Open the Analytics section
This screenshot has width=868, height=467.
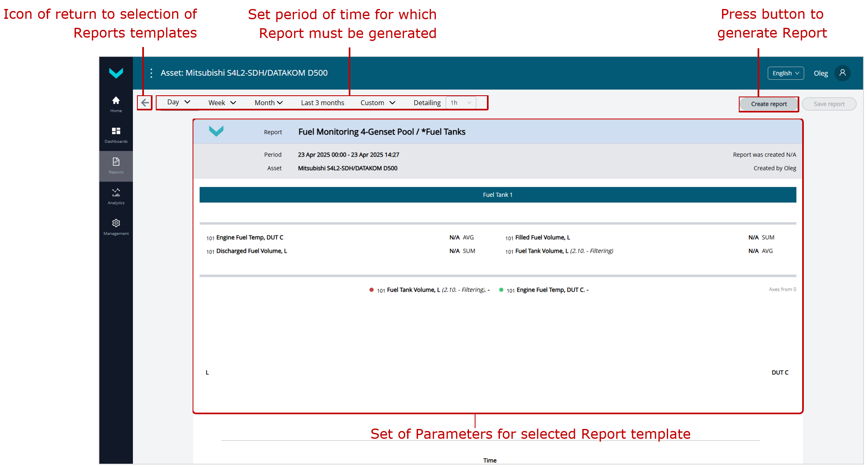[x=116, y=196]
